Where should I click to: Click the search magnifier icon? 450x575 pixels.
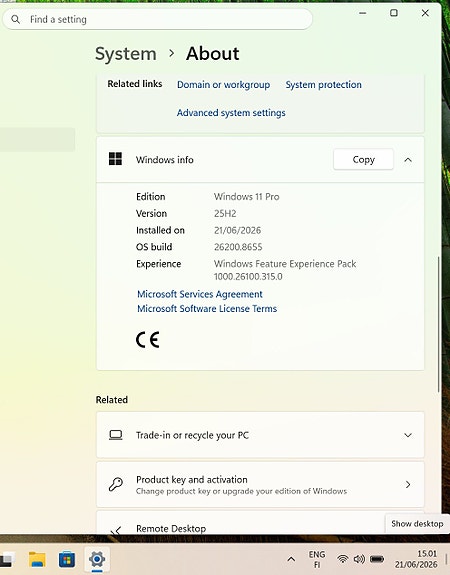coord(15,19)
